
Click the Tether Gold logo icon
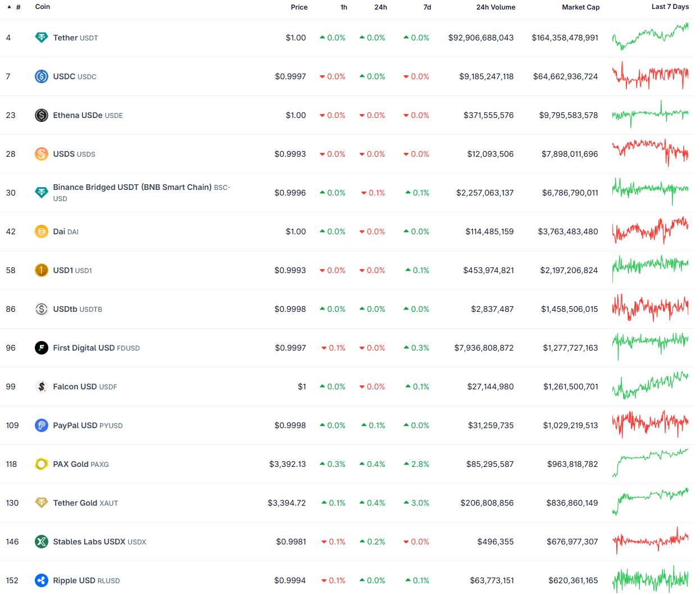click(42, 503)
